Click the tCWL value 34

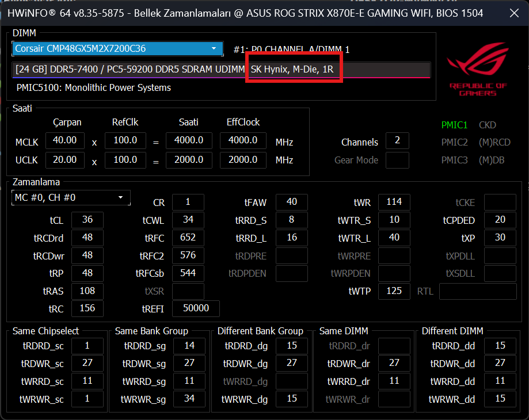click(x=188, y=220)
